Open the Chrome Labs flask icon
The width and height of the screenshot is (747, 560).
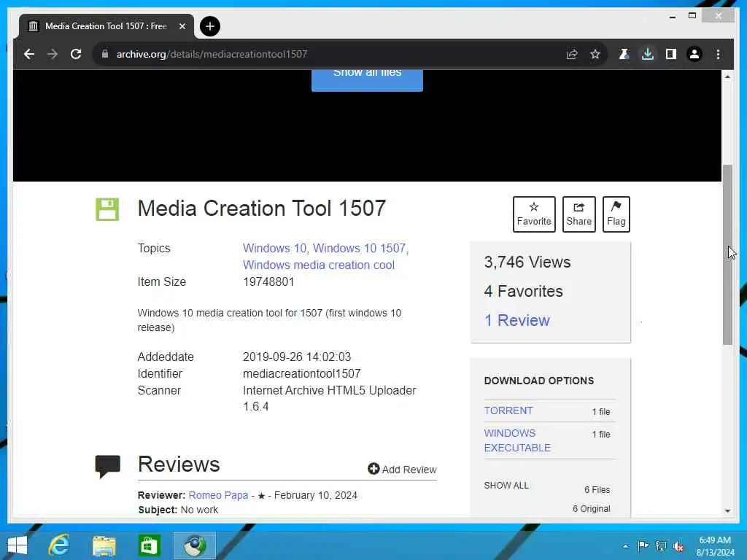point(624,54)
